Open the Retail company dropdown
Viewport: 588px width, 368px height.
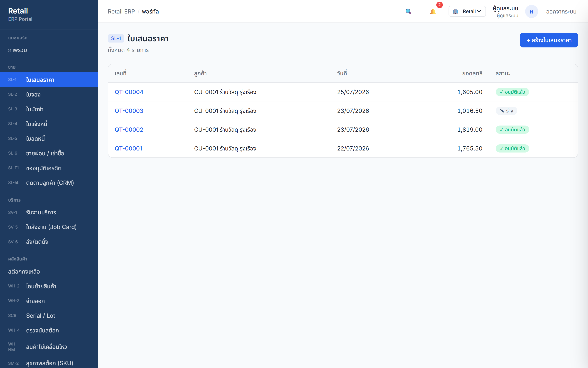[x=467, y=11]
